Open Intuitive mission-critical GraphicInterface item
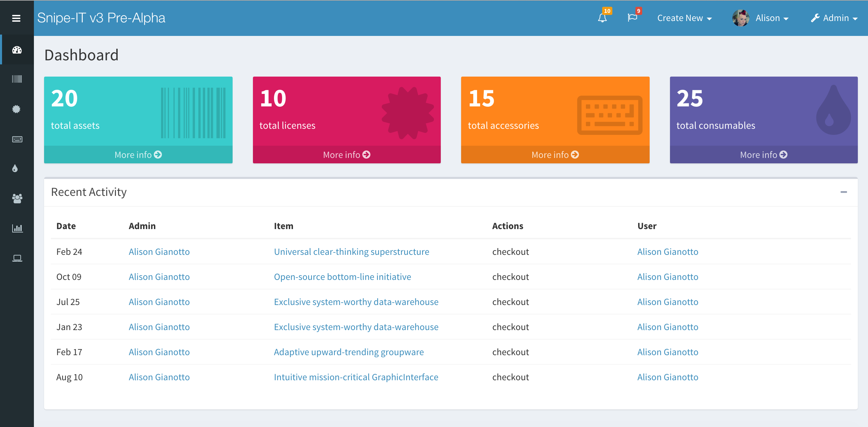 point(356,377)
